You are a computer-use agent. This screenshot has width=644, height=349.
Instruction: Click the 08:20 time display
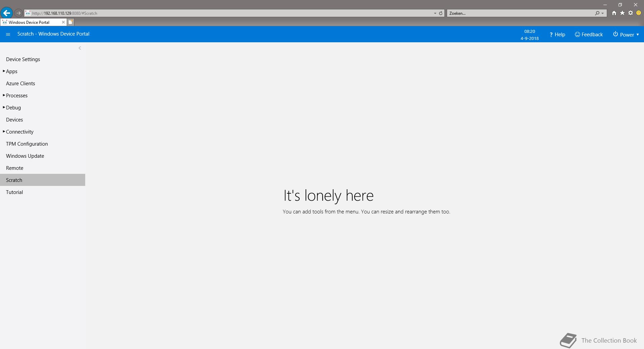click(x=530, y=31)
